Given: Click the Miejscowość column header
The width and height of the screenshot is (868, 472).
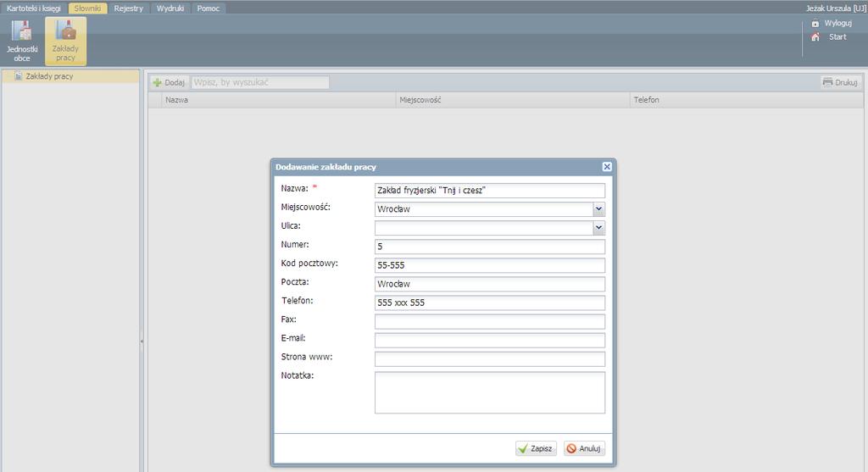Looking at the screenshot, I should (x=513, y=100).
